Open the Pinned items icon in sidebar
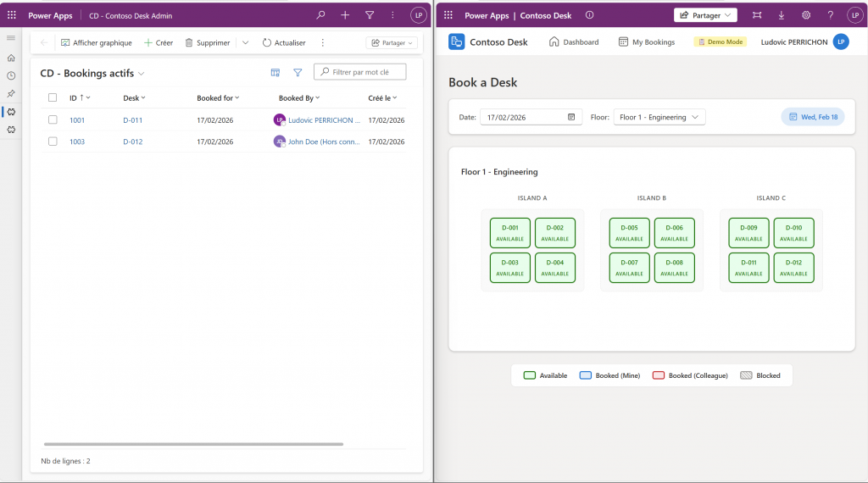 click(x=11, y=93)
